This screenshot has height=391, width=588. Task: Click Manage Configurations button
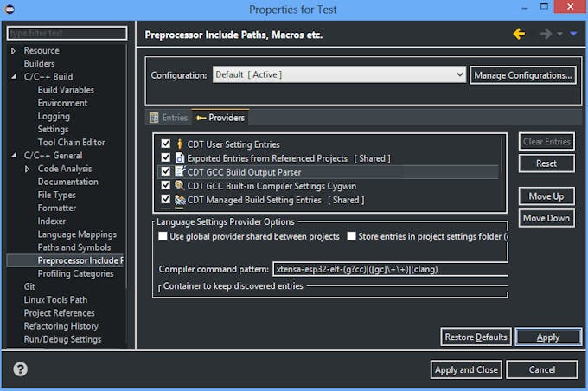pyautogui.click(x=523, y=75)
